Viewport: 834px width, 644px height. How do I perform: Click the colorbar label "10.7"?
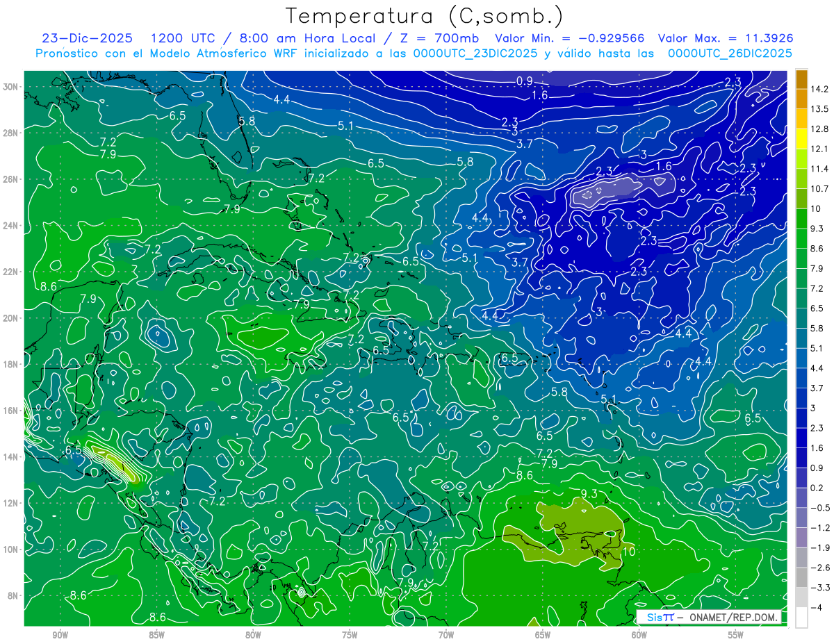[819, 189]
